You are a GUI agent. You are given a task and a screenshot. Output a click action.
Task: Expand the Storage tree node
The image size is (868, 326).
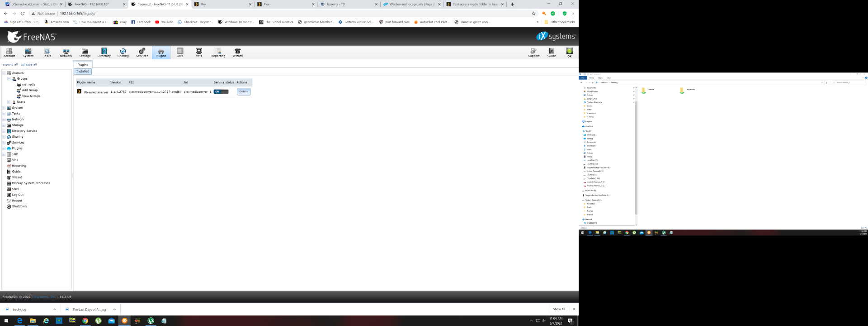(x=4, y=125)
